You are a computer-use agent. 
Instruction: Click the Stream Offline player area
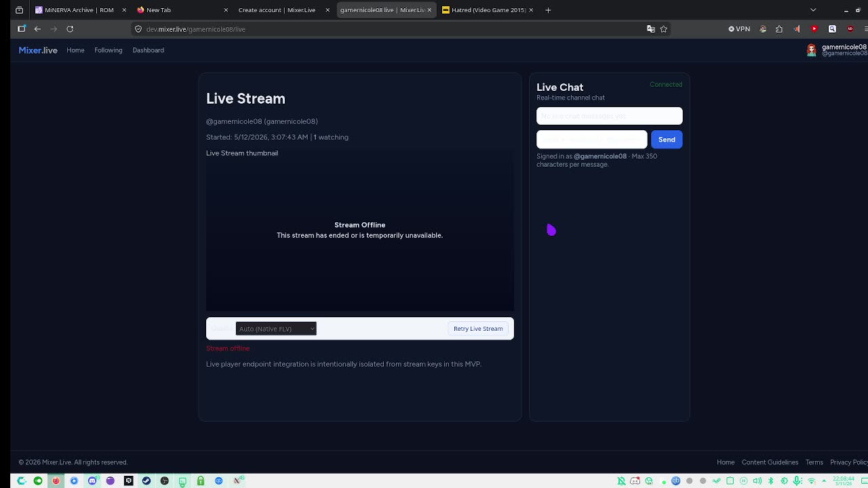(x=360, y=230)
